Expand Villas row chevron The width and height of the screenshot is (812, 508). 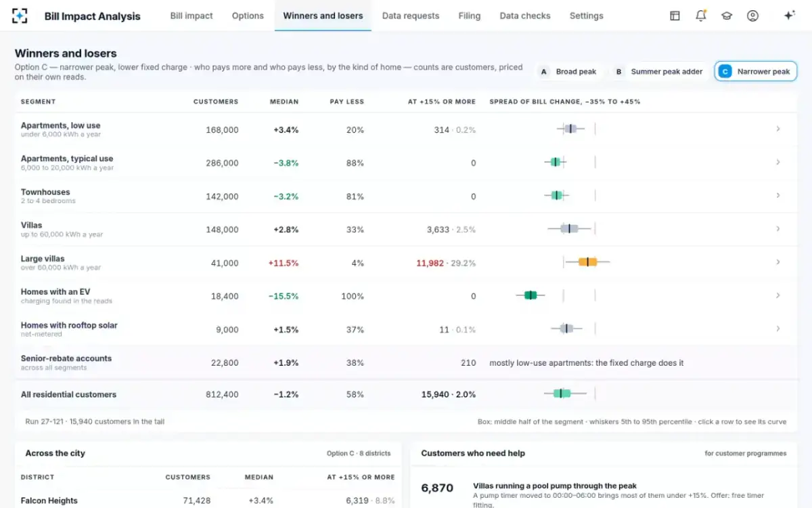[778, 229]
